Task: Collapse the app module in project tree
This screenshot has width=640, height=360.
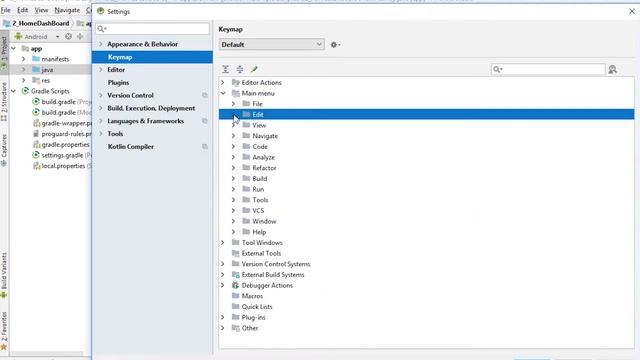Action: click(x=14, y=49)
